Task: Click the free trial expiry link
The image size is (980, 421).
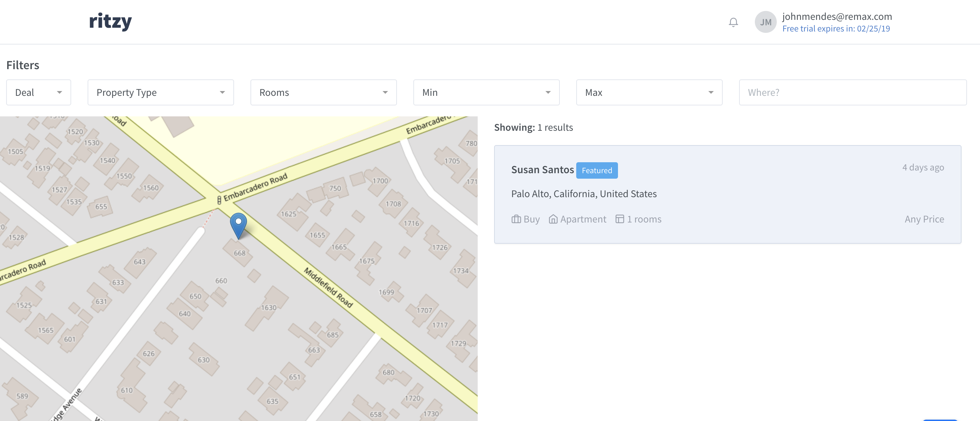Action: pos(836,28)
